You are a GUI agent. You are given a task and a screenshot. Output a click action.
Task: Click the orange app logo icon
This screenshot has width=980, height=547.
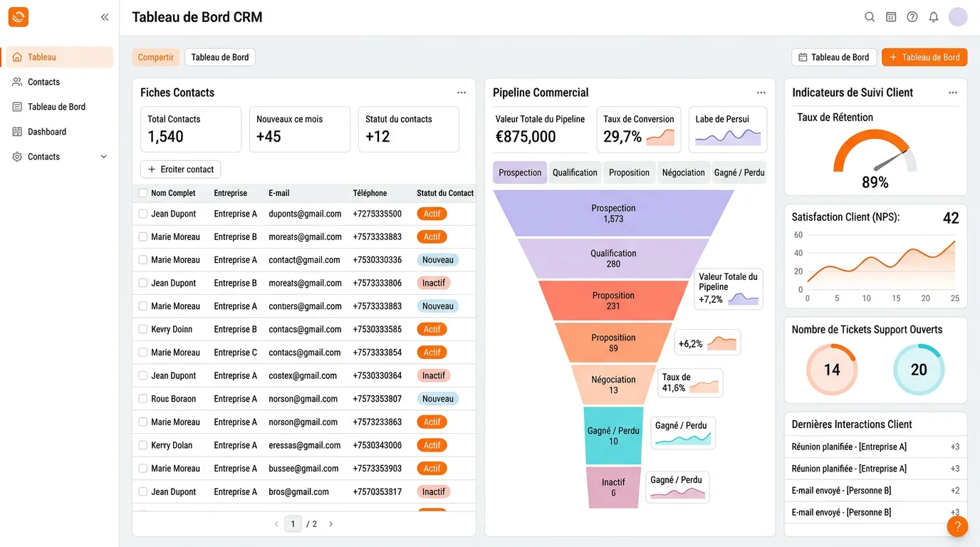click(19, 17)
